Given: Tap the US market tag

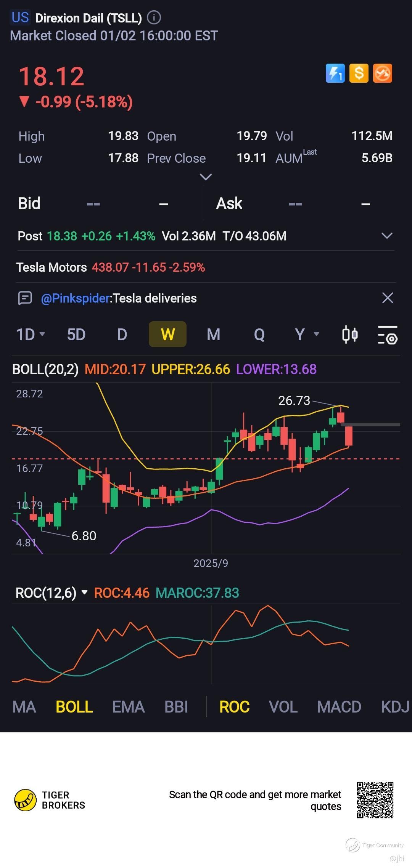Looking at the screenshot, I should 20,18.
